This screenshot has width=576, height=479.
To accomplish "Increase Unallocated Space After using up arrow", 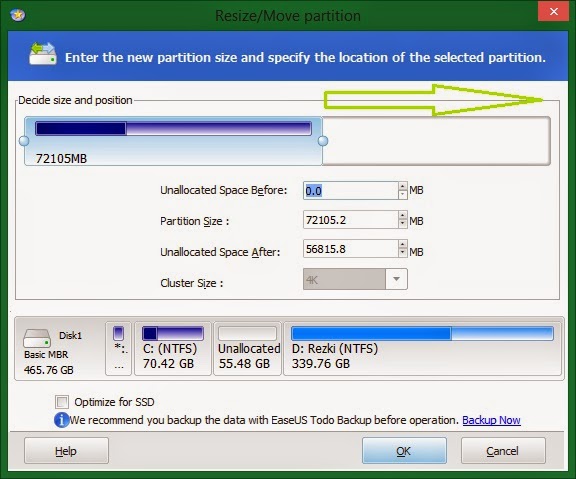I will [403, 244].
